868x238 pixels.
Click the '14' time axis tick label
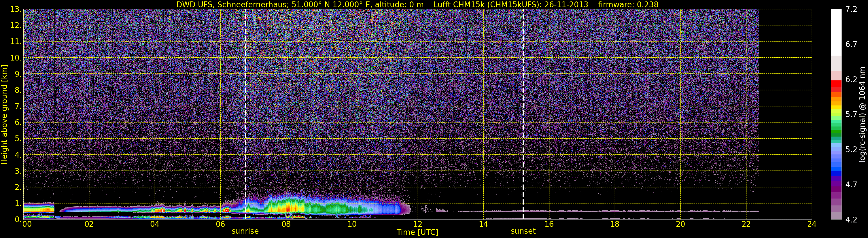pyautogui.click(x=483, y=224)
